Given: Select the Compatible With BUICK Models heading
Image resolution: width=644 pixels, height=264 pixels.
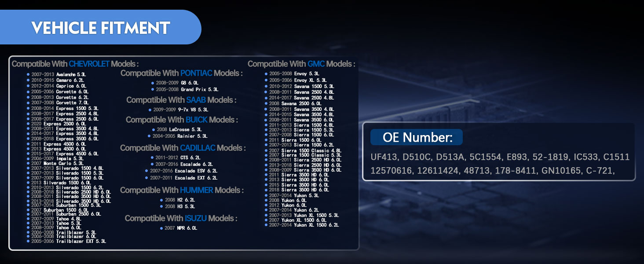Looking at the screenshot, I should pos(182,120).
